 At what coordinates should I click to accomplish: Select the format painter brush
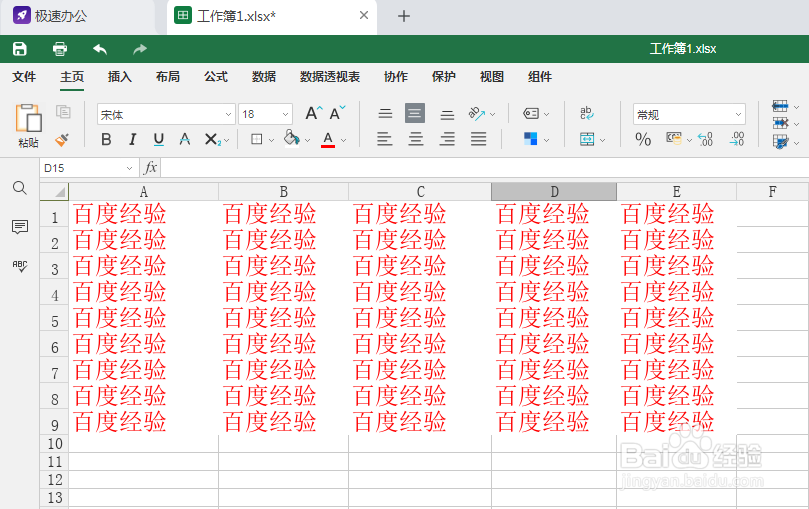click(62, 139)
